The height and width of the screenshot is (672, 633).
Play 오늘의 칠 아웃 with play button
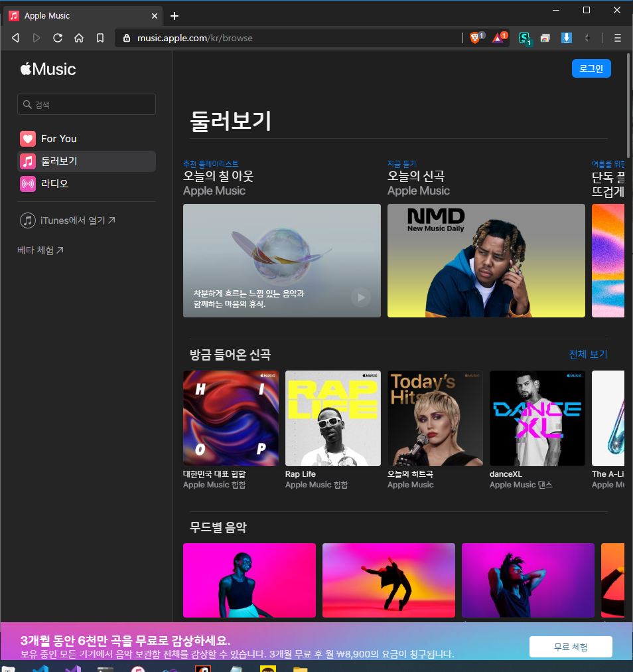[x=361, y=297]
